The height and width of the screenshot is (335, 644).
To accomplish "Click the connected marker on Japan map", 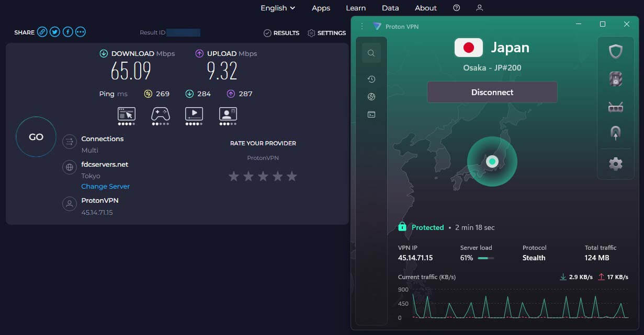I will (x=492, y=161).
